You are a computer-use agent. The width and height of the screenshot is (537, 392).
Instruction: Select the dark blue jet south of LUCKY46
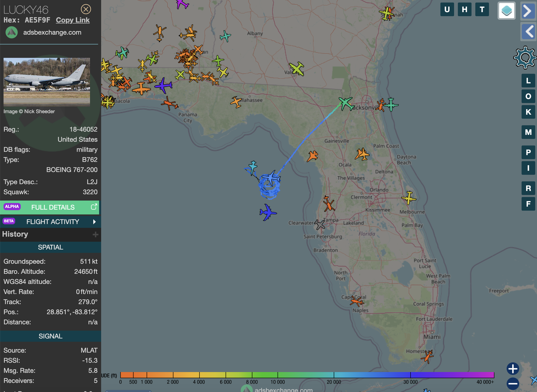[x=268, y=212]
